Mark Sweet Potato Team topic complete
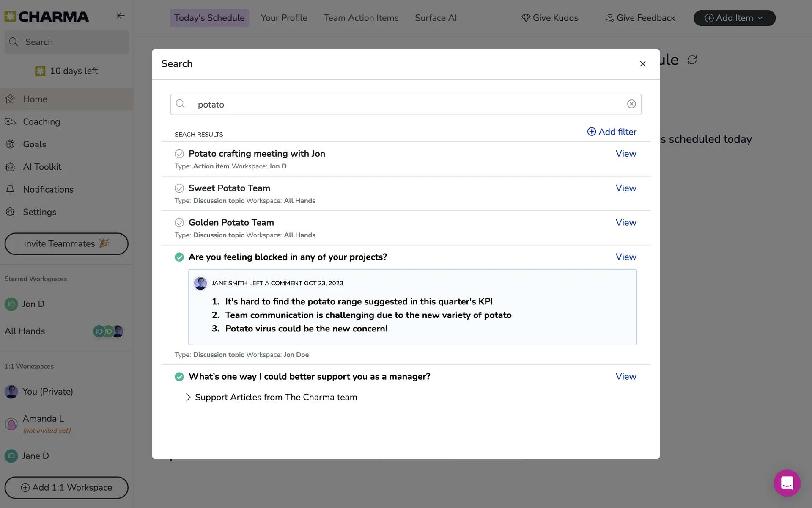This screenshot has height=508, width=812. [179, 188]
